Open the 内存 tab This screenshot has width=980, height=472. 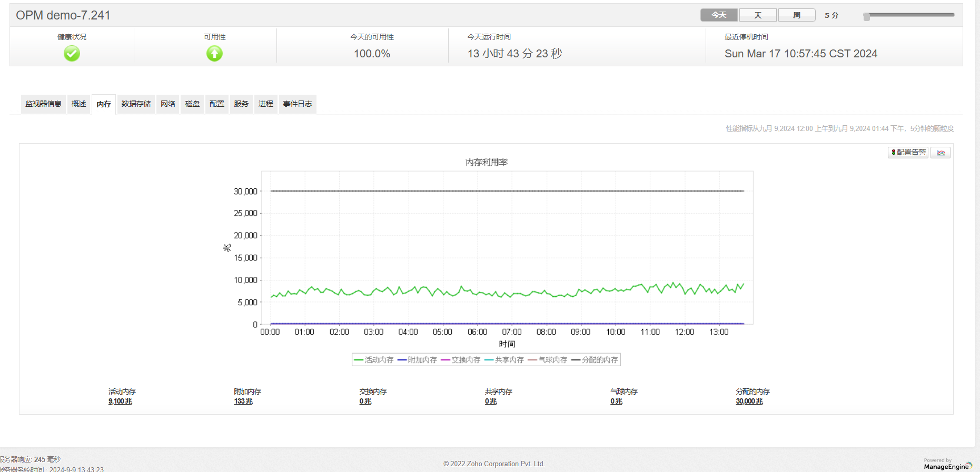[x=104, y=104]
